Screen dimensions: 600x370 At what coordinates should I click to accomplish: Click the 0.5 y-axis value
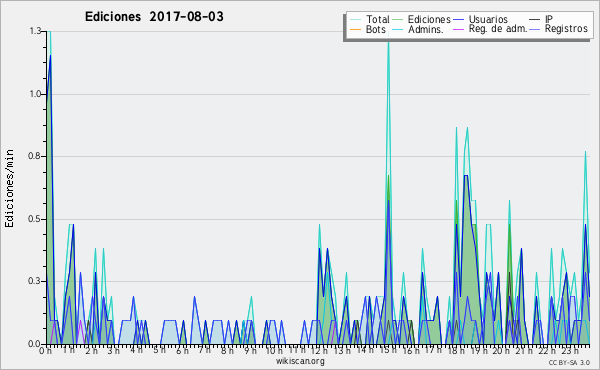point(35,219)
